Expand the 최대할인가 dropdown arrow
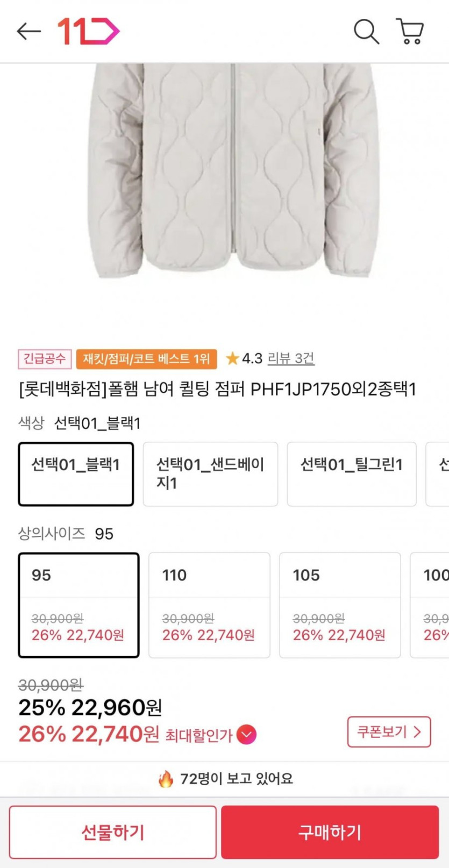 point(246,734)
